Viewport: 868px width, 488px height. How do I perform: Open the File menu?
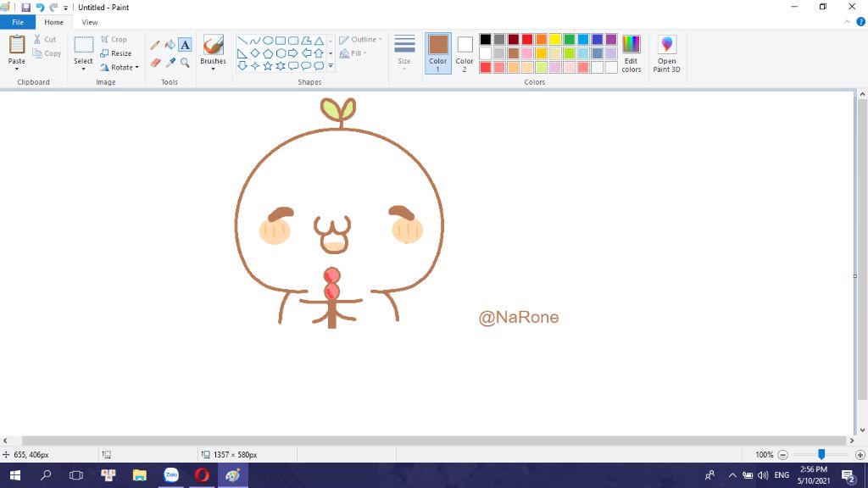pyautogui.click(x=18, y=22)
